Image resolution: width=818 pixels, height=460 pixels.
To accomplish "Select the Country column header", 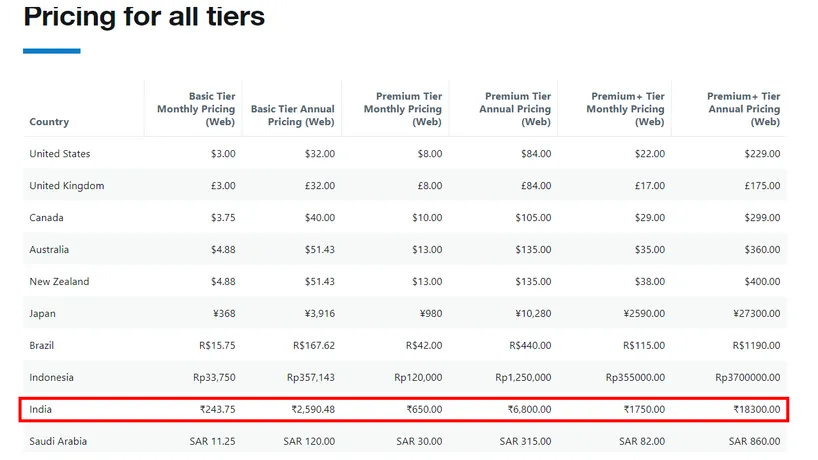I will 49,122.
